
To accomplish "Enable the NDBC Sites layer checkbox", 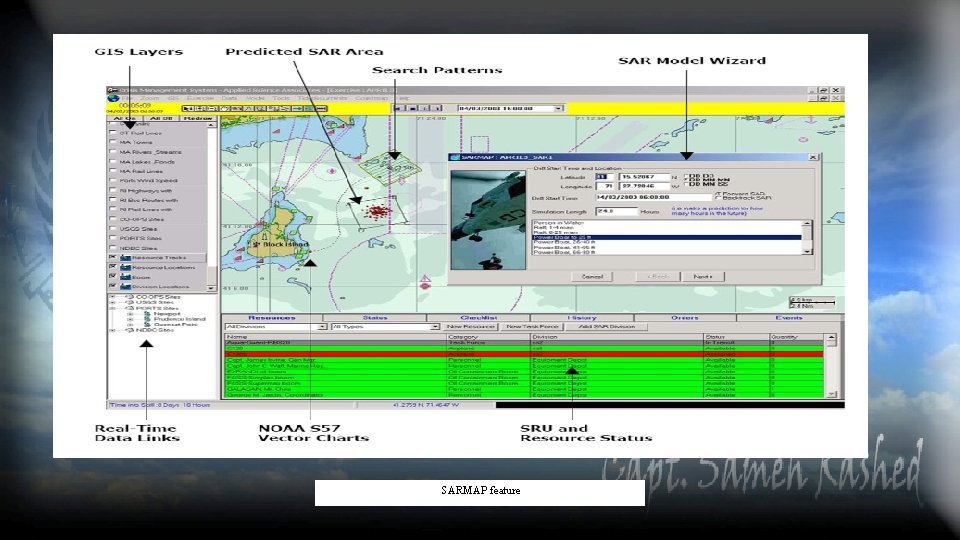I will pos(113,248).
